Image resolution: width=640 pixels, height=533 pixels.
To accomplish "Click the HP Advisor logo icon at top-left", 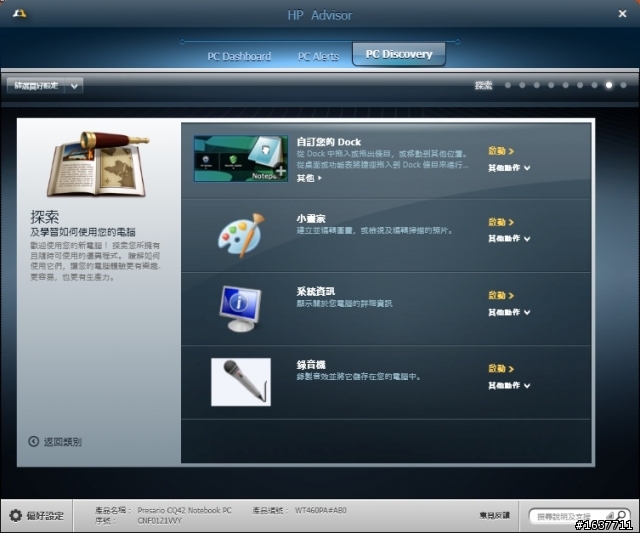I will point(19,13).
